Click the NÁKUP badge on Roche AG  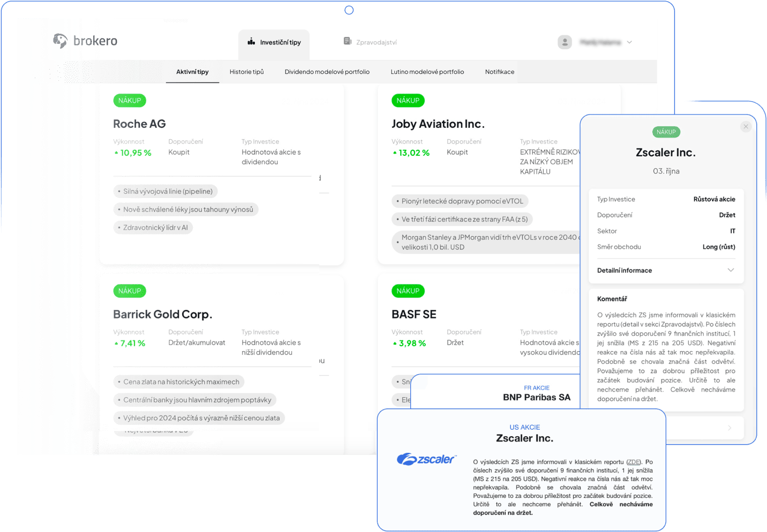click(x=130, y=101)
